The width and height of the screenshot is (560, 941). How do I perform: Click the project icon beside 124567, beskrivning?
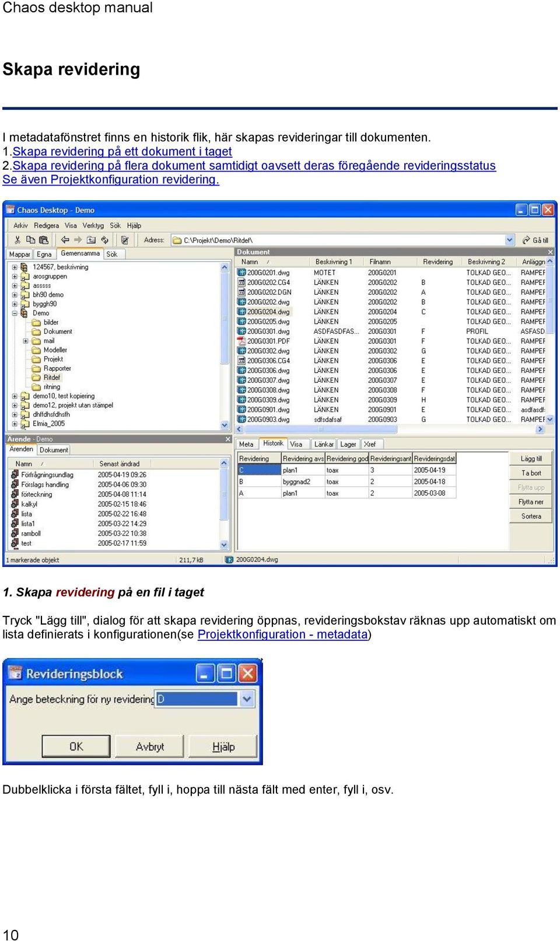pyautogui.click(x=24, y=267)
